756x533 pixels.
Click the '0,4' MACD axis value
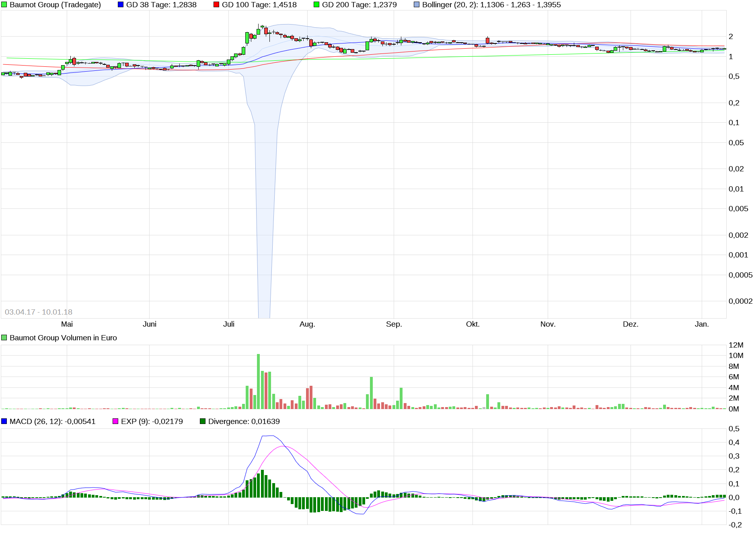click(x=734, y=442)
